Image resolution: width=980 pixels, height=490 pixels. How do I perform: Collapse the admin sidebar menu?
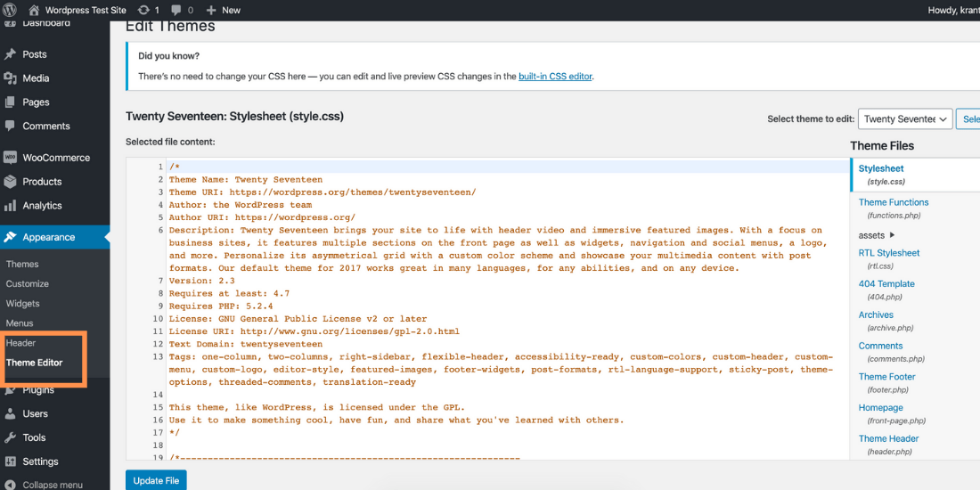coord(52,485)
